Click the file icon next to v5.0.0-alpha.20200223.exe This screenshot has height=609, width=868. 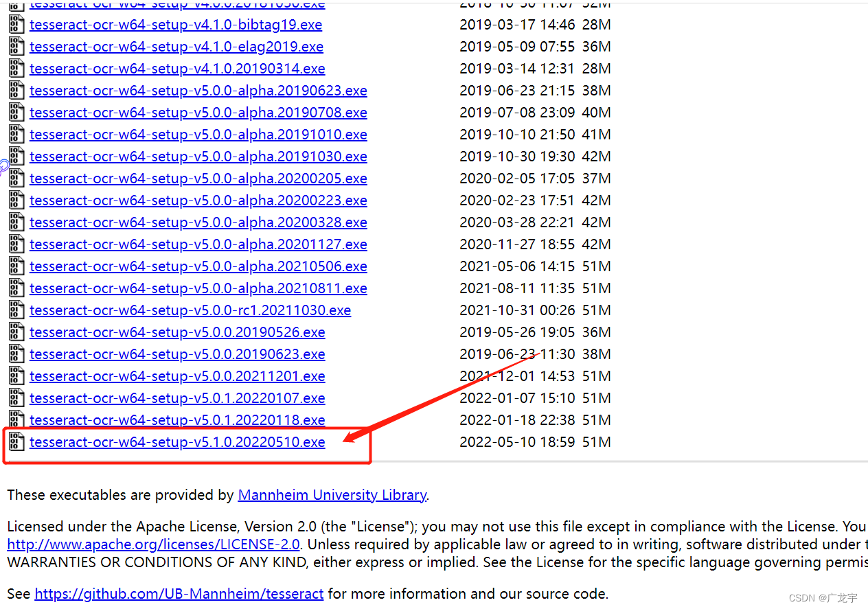[x=16, y=200]
